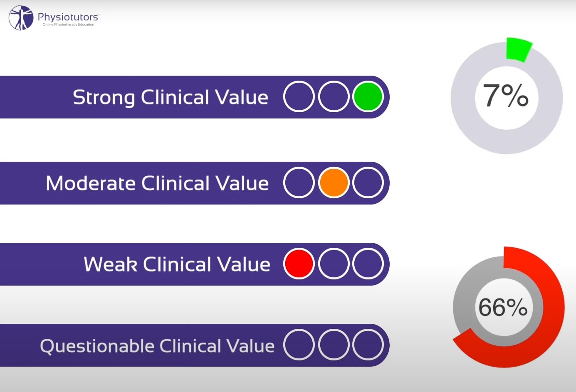The width and height of the screenshot is (576, 392).
Task: Click the last empty circle on Moderate row
Action: coord(368,182)
